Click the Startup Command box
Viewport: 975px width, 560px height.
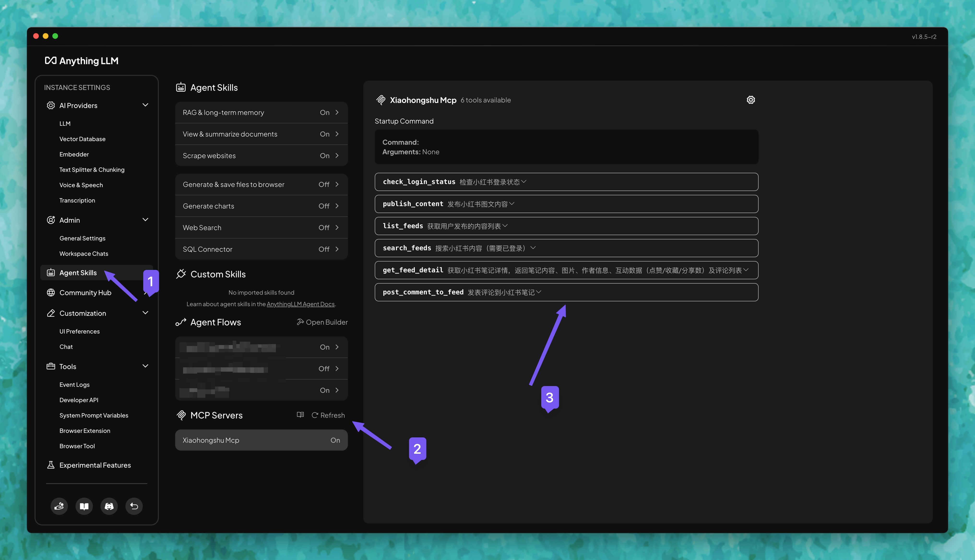(x=566, y=147)
